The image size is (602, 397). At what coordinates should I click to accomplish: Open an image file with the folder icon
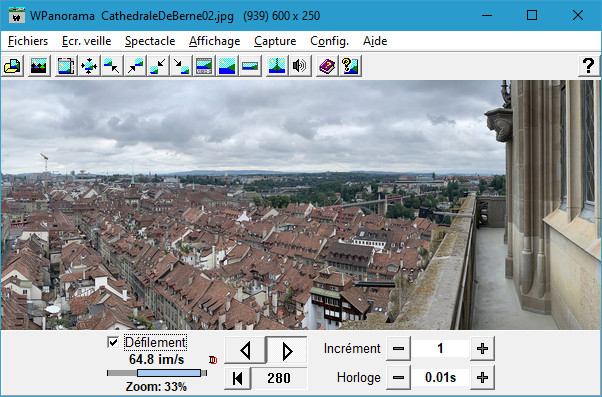point(12,66)
